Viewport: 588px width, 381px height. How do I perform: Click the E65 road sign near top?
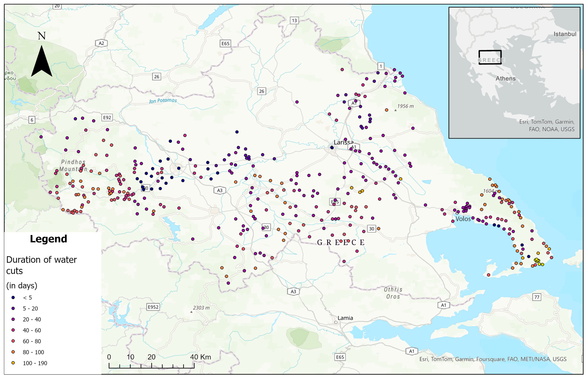pos(225,43)
